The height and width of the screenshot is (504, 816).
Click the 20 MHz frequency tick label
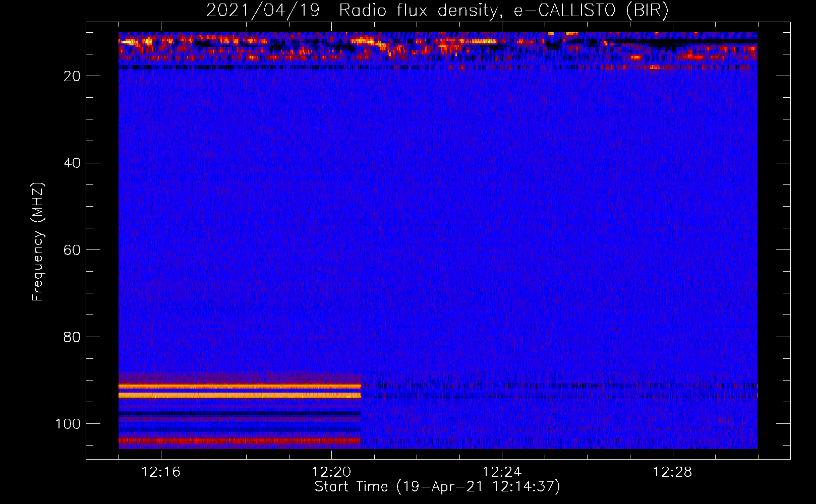pos(72,76)
